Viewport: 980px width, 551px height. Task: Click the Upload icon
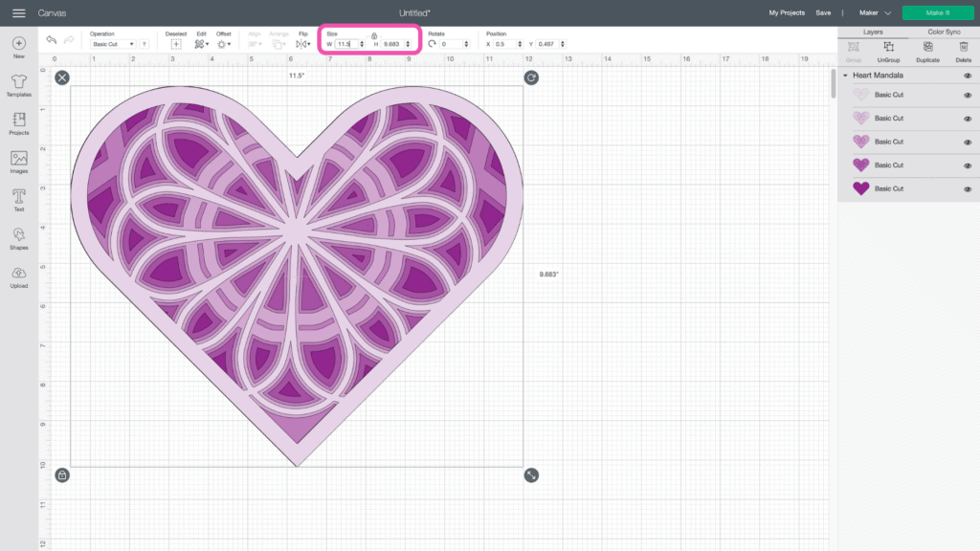tap(19, 273)
